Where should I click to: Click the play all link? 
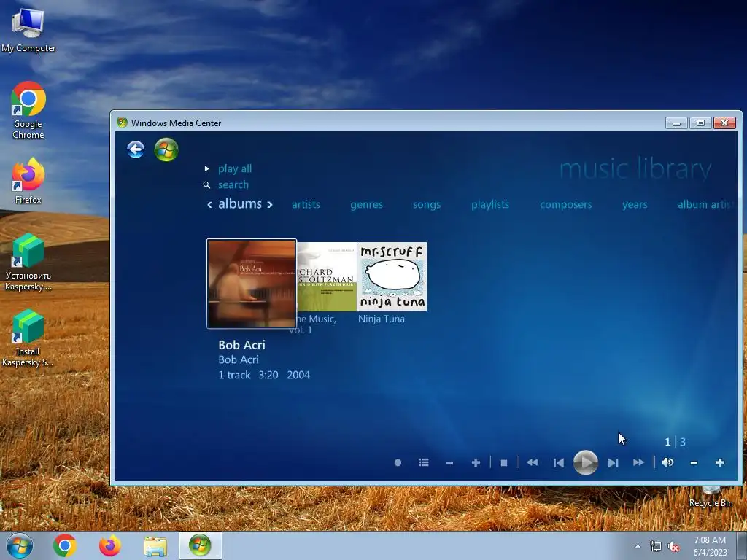pyautogui.click(x=235, y=168)
